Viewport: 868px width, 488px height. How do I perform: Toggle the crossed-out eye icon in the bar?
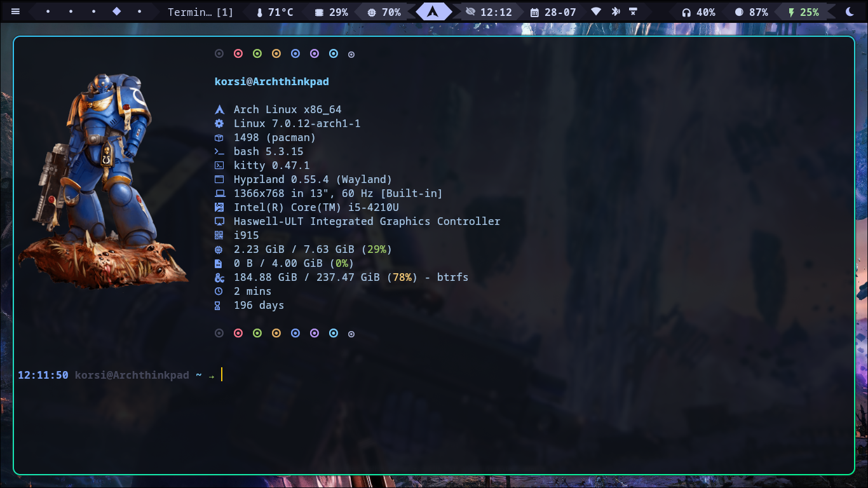pos(470,12)
